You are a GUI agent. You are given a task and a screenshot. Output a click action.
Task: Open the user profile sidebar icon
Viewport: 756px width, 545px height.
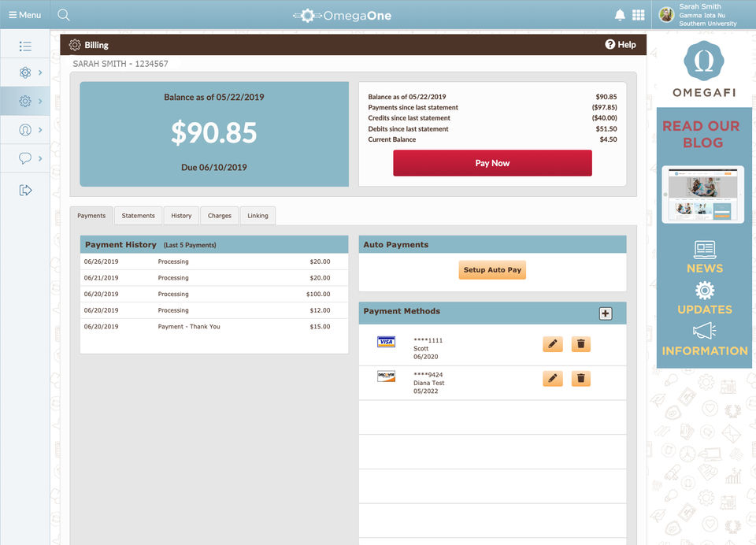click(x=25, y=130)
